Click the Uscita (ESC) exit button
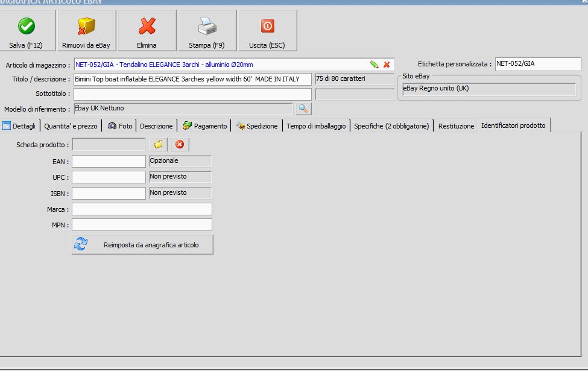Screen dimensions: 588x371 (267, 30)
